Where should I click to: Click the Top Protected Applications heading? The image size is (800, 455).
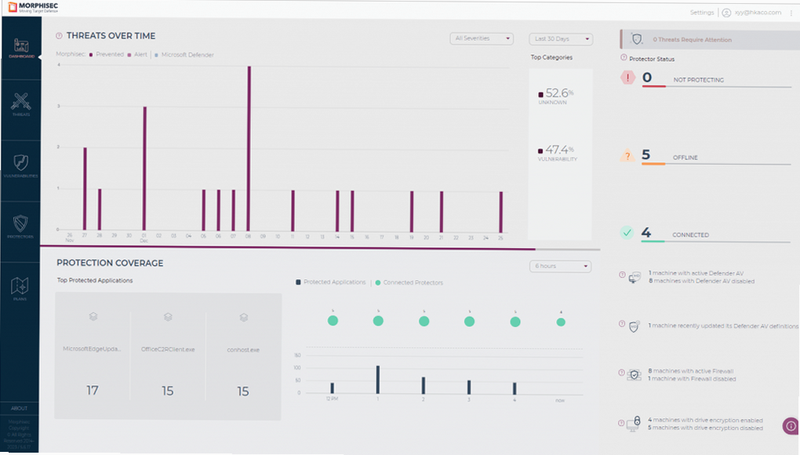pyautogui.click(x=95, y=280)
